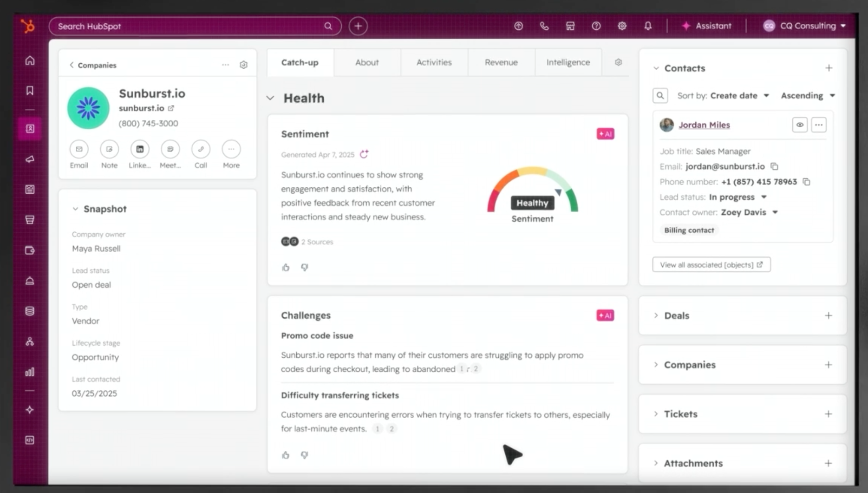Open the Content icon in sidebar

(x=30, y=189)
